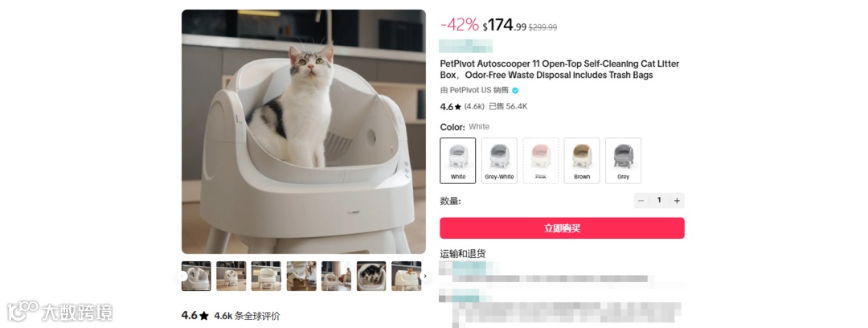The width and height of the screenshot is (868, 328).
Task: Show previous thumbnails with the left arrow
Action: (182, 276)
